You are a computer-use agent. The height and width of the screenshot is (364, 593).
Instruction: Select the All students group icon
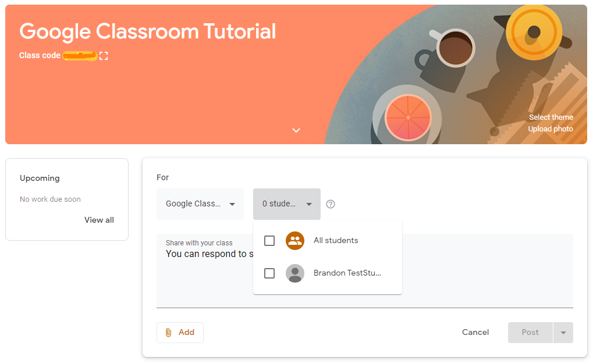295,241
